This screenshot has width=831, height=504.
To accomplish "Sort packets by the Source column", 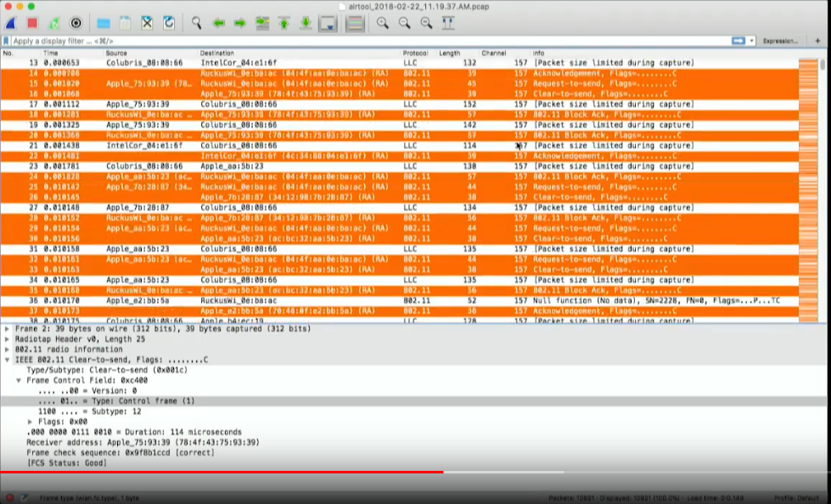I will coord(116,53).
